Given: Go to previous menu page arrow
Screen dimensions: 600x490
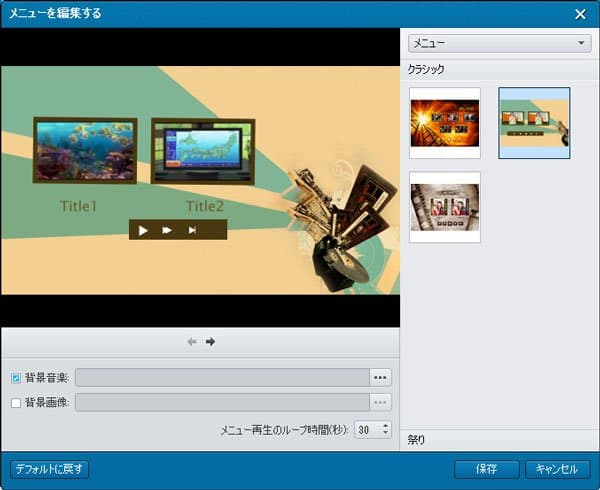Looking at the screenshot, I should click(x=192, y=342).
